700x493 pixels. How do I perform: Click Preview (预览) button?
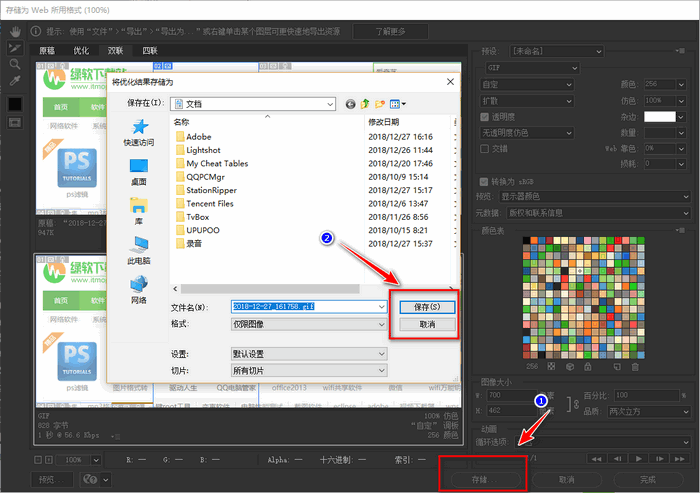[x=52, y=480]
